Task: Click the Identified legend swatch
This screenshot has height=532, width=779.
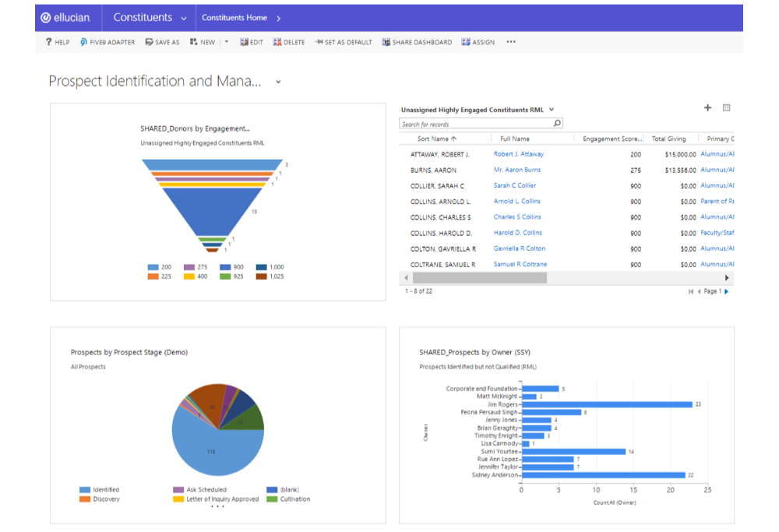Action: coord(85,490)
